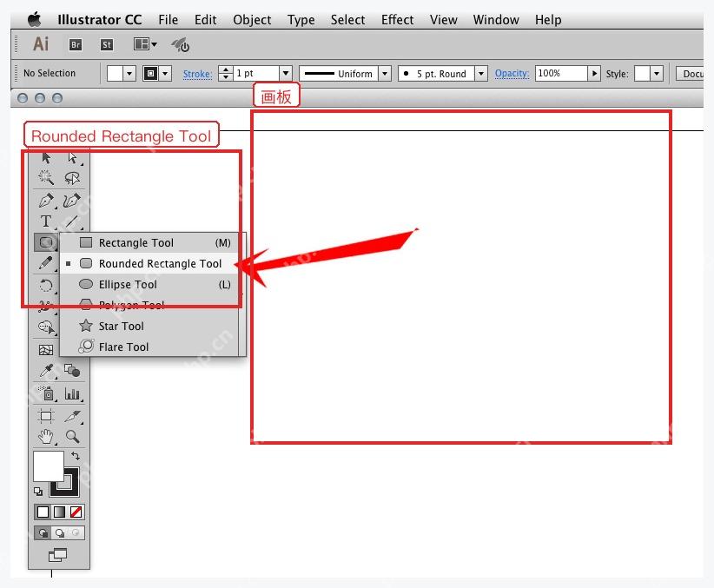714x588 pixels.
Task: Select the Symbol Sprayer tool
Action: tap(46, 393)
